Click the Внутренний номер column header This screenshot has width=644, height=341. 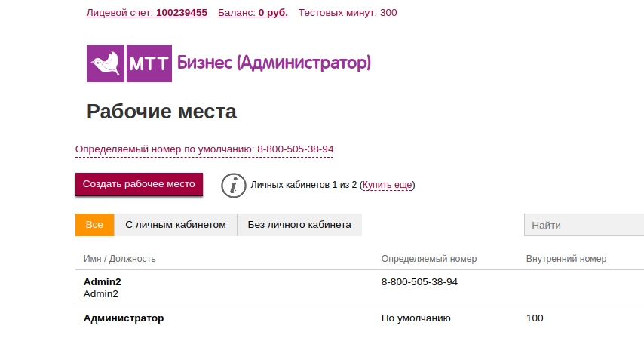566,259
